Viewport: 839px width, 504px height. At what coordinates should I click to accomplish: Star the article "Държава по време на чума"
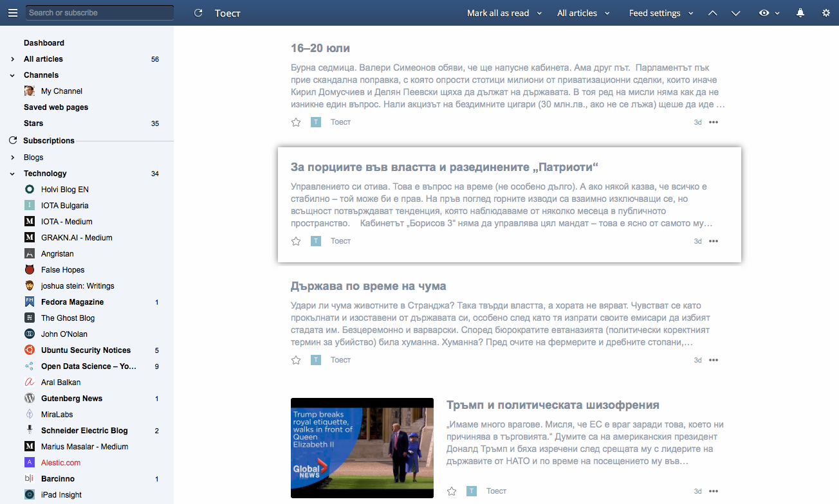pyautogui.click(x=296, y=360)
